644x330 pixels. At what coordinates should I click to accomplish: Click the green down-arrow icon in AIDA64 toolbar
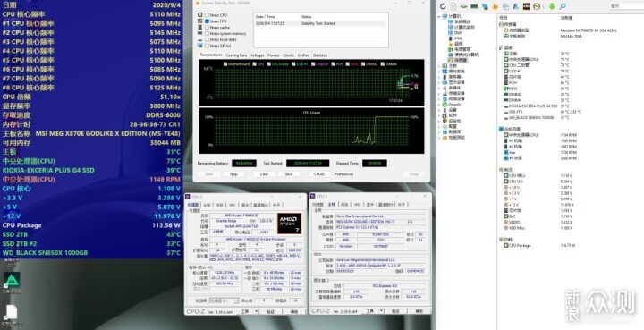click(x=552, y=6)
